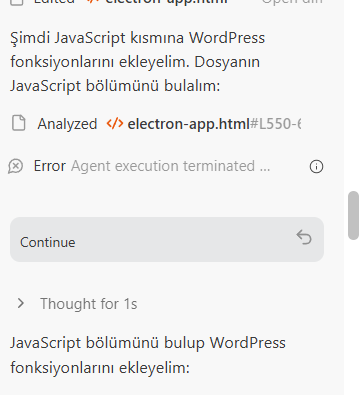Click the 'Error' label

50,166
